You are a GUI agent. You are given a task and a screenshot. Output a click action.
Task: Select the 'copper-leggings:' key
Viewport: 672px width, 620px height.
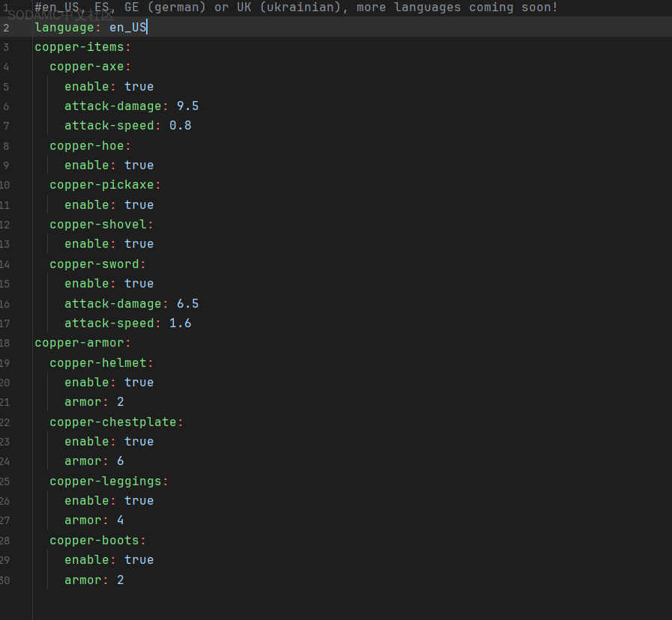tap(109, 481)
